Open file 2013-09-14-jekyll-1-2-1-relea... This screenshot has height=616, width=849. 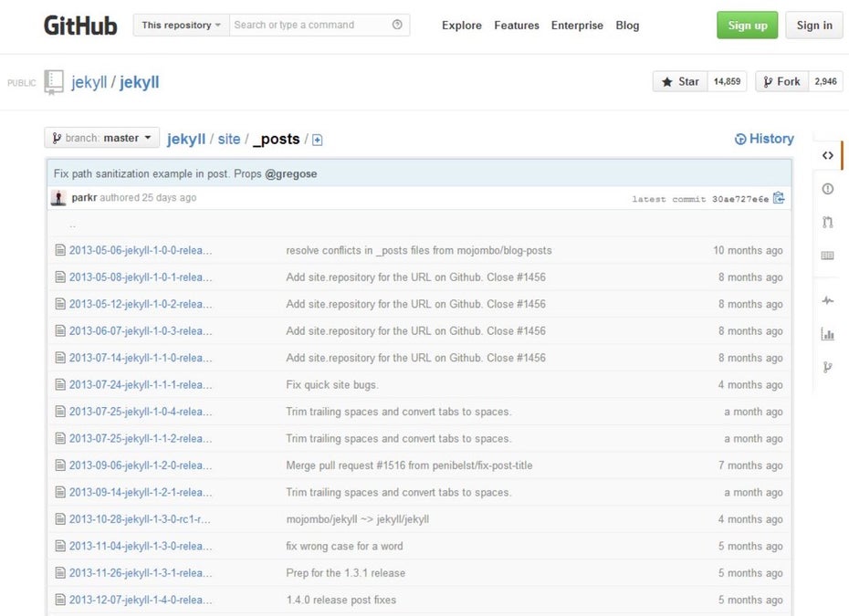[141, 492]
